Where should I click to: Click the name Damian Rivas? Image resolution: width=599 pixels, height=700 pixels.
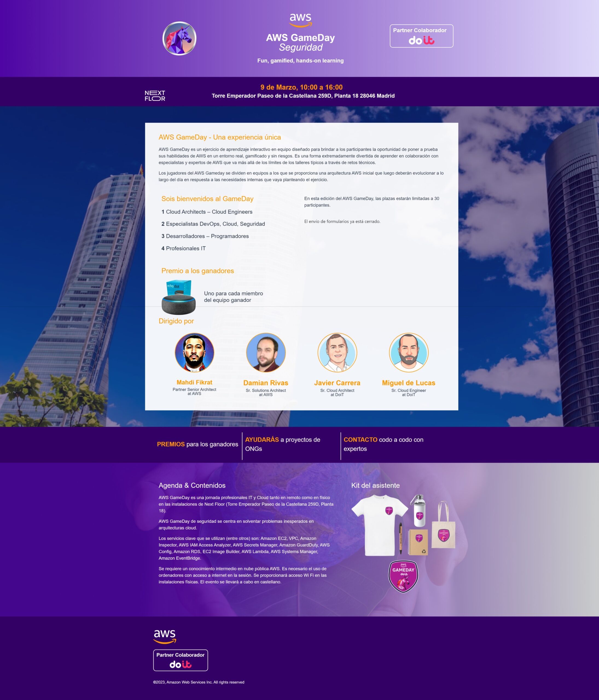(x=266, y=383)
